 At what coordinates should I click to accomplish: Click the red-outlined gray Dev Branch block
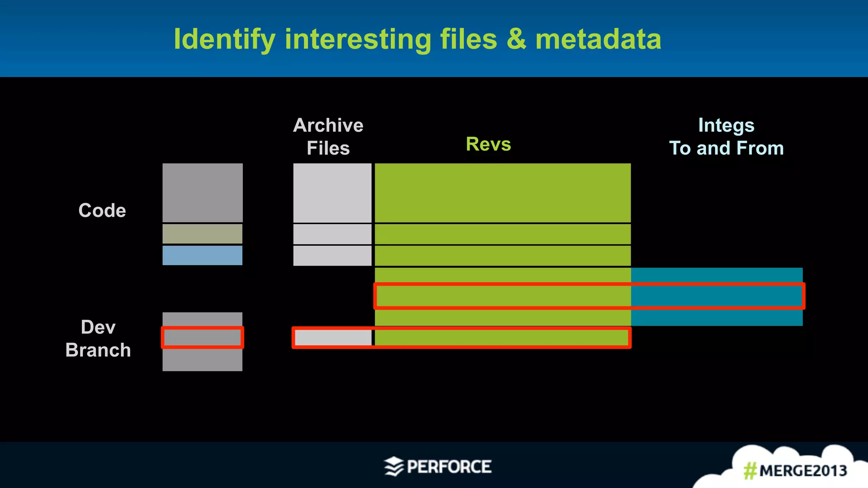pyautogui.click(x=203, y=338)
